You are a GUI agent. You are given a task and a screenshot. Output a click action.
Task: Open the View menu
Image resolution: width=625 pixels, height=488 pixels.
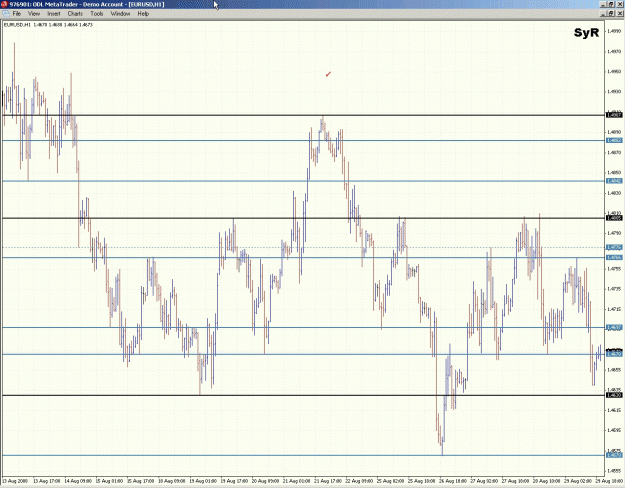coord(34,14)
